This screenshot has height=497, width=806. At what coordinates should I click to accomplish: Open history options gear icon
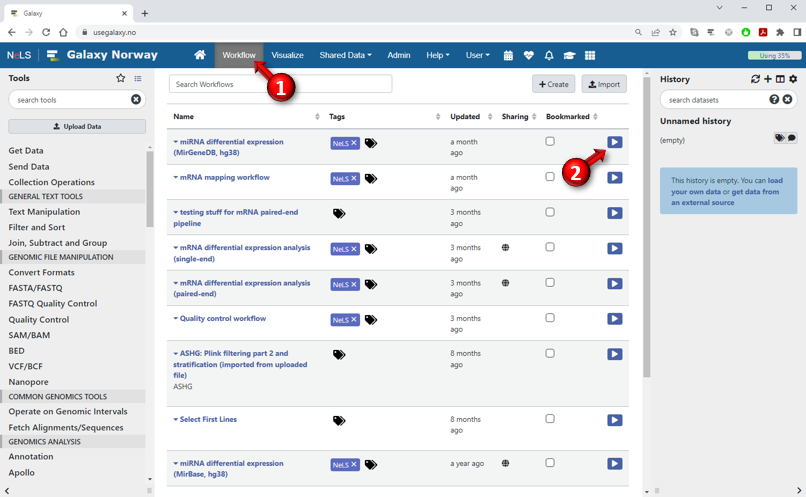(x=793, y=79)
